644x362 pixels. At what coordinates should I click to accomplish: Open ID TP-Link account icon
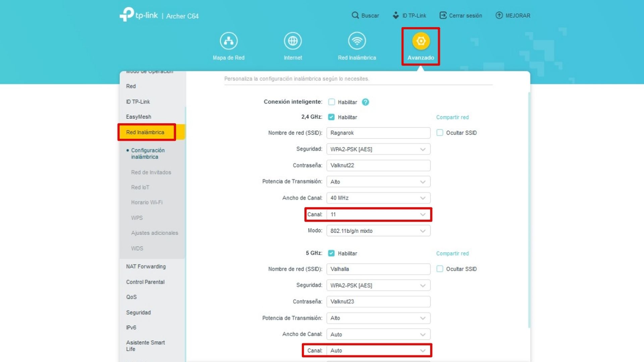396,15
